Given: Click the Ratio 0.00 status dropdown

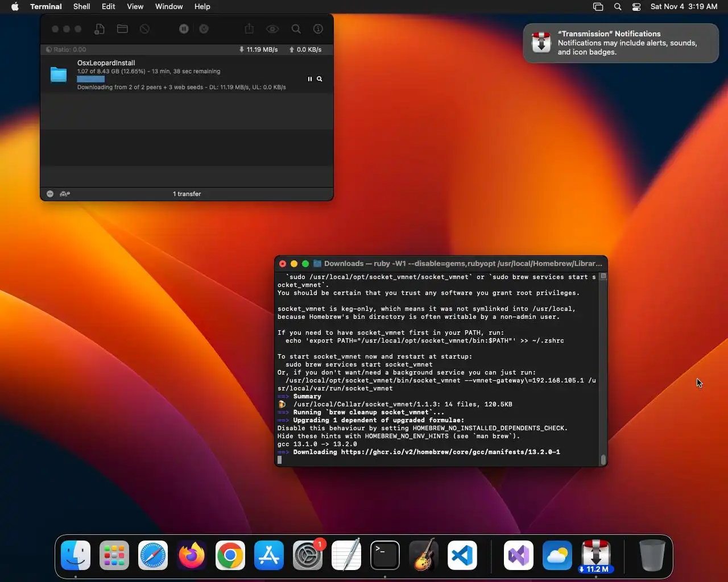Looking at the screenshot, I should [66, 49].
